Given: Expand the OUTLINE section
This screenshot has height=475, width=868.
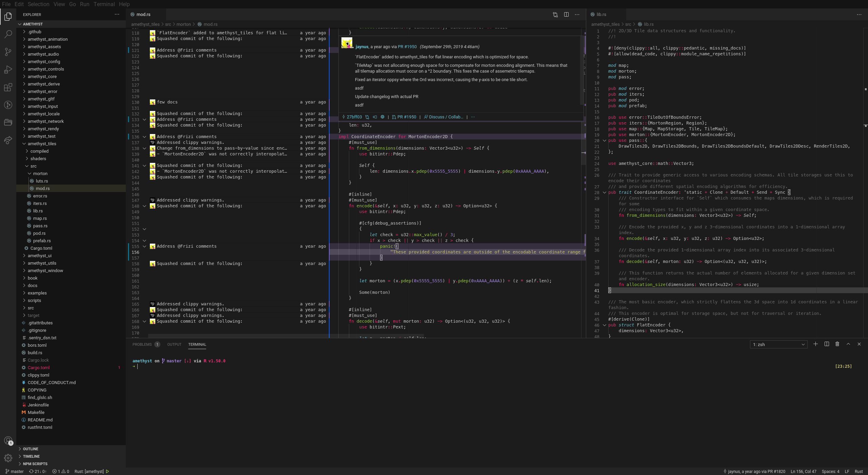Looking at the screenshot, I should [30, 449].
